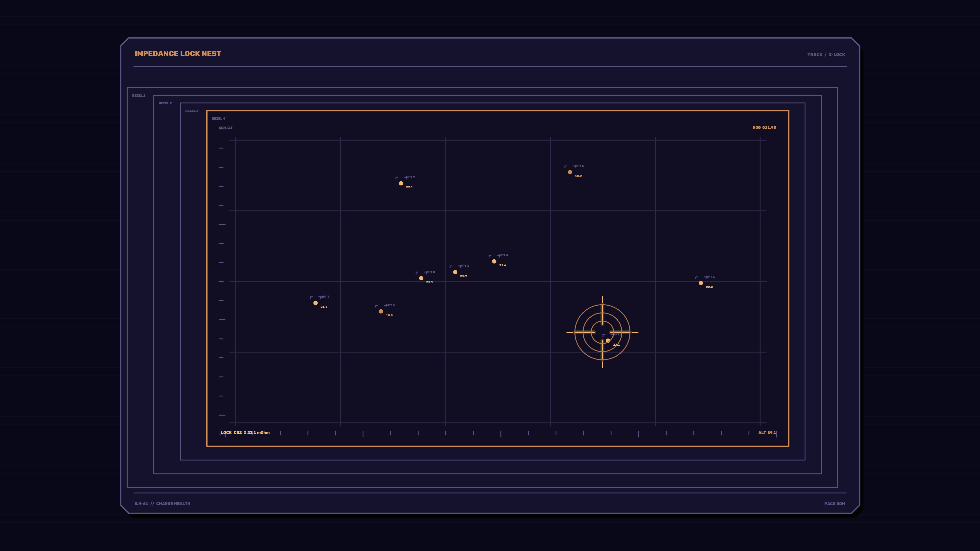Click the 18.8 value beside WPT 5

(389, 316)
